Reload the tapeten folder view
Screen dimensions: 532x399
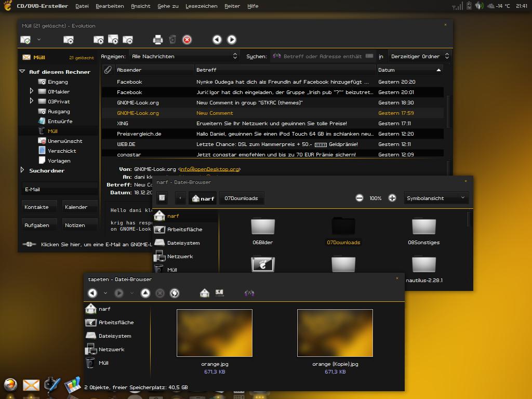(175, 293)
